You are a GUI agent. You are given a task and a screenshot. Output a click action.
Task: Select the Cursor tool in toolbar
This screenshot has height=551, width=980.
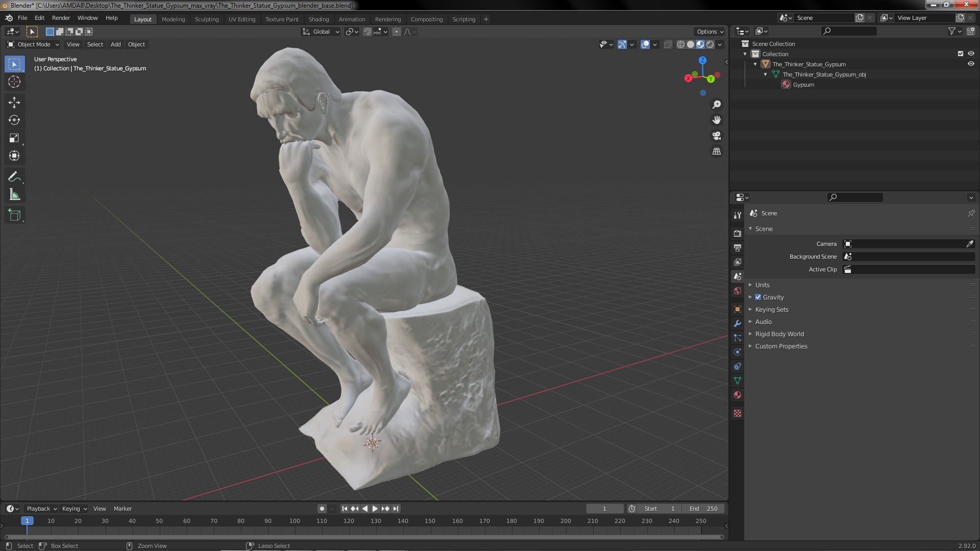click(x=14, y=82)
